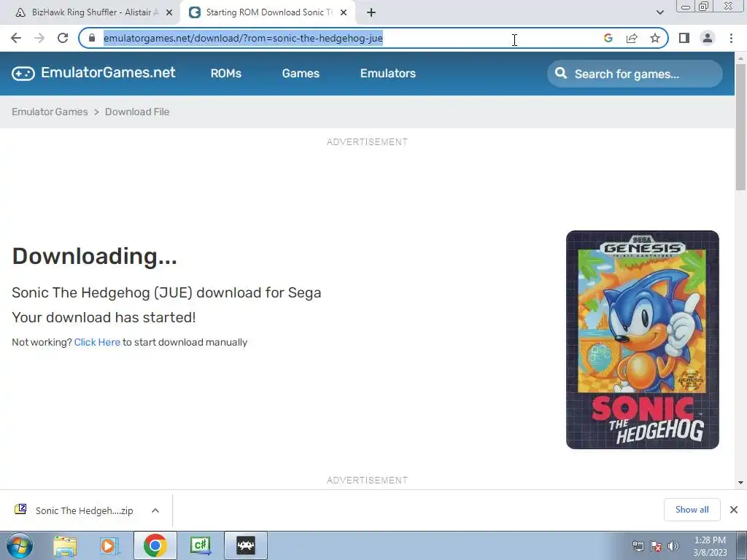Share this page icon

coord(632,38)
